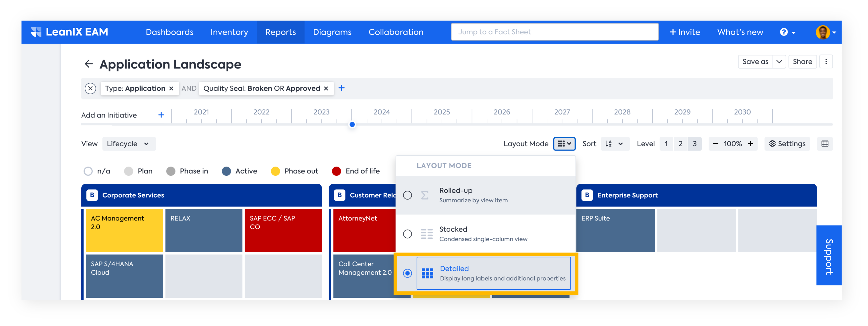Increase zoom with the plus icon
The height and width of the screenshot is (326, 868).
[751, 144]
